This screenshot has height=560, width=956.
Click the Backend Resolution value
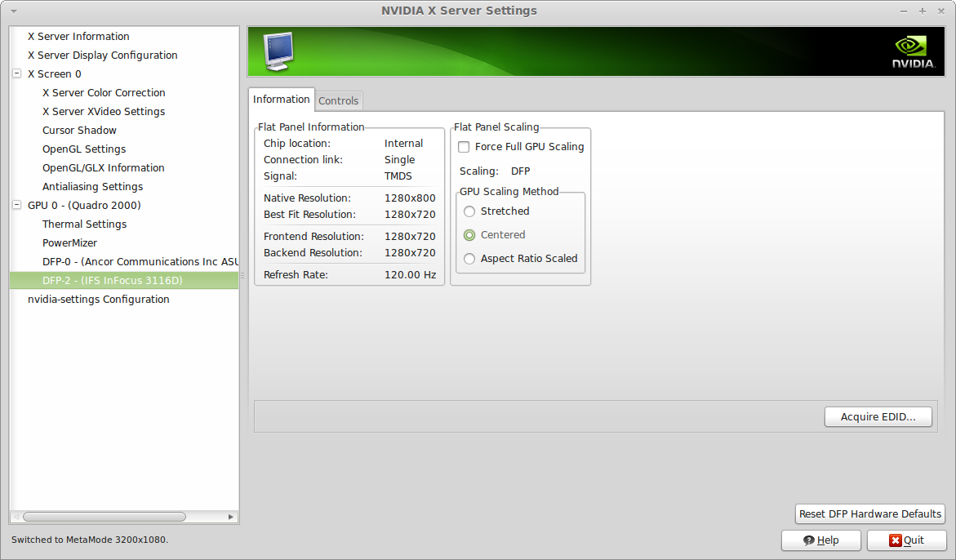(410, 253)
